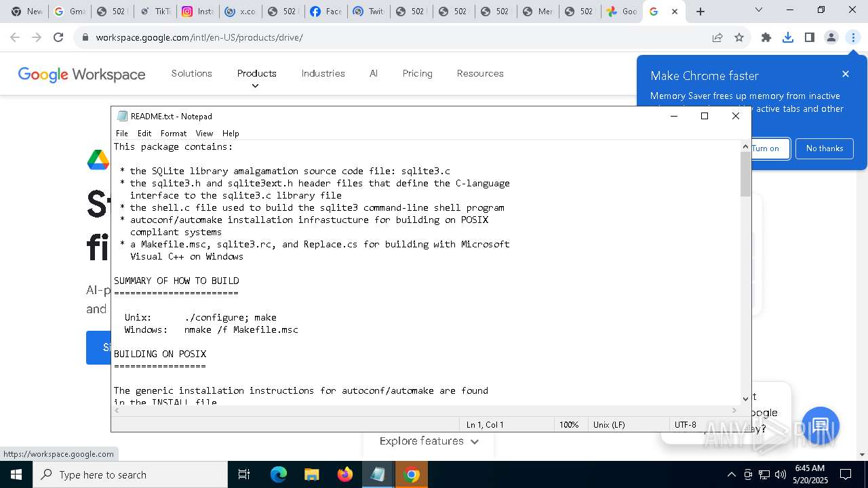Viewport: 868px width, 488px height.
Task: Click the Notepad title bar icon
Action: pyautogui.click(x=122, y=116)
